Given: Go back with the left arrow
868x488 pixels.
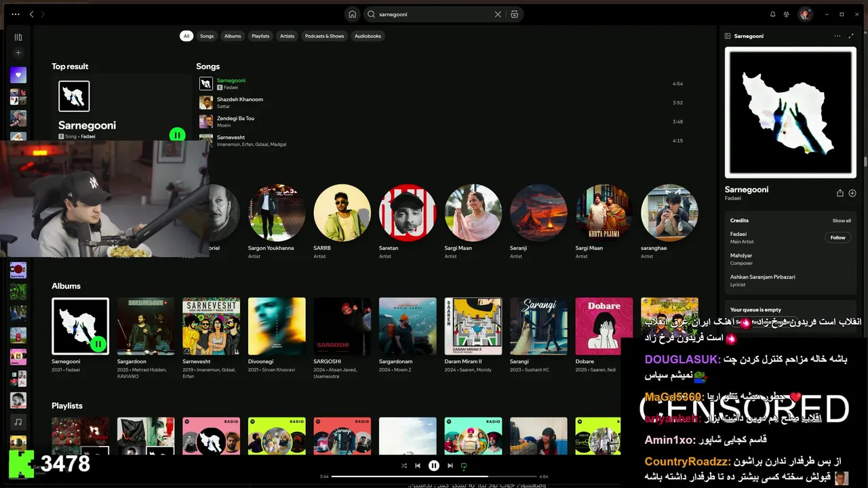Looking at the screenshot, I should tap(31, 14).
